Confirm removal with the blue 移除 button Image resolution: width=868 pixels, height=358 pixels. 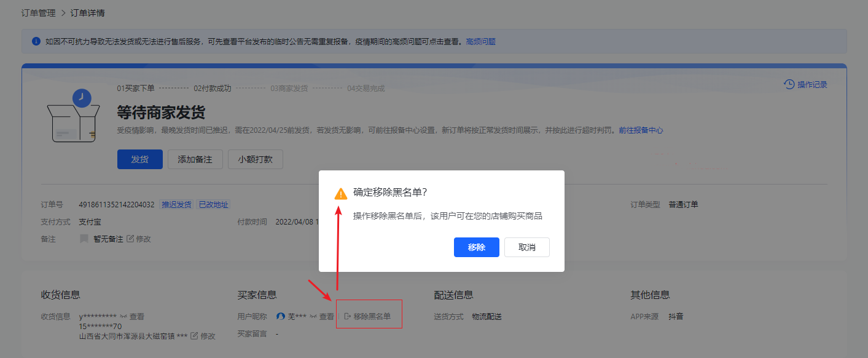476,247
